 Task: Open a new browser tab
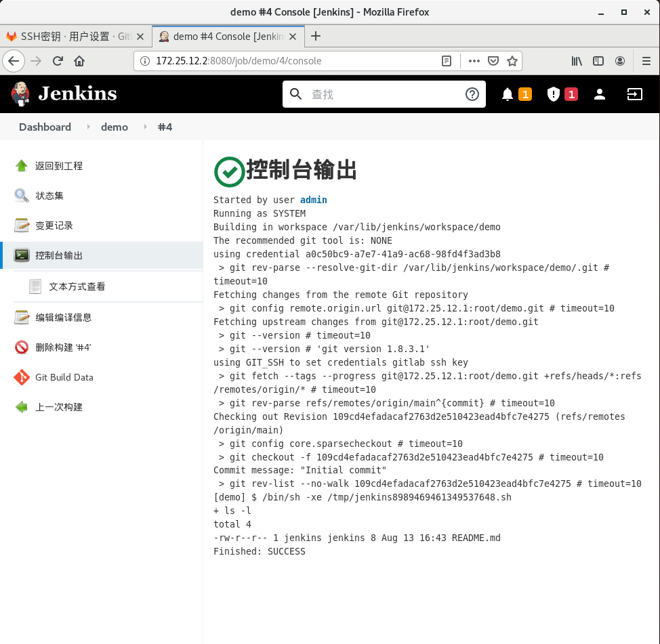pyautogui.click(x=316, y=36)
